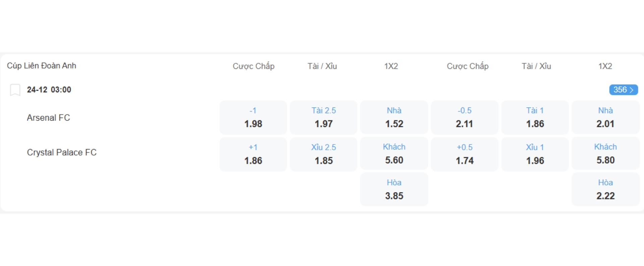644x266 pixels.
Task: Select +0.5 handicap at 1.74
Action: (x=465, y=154)
